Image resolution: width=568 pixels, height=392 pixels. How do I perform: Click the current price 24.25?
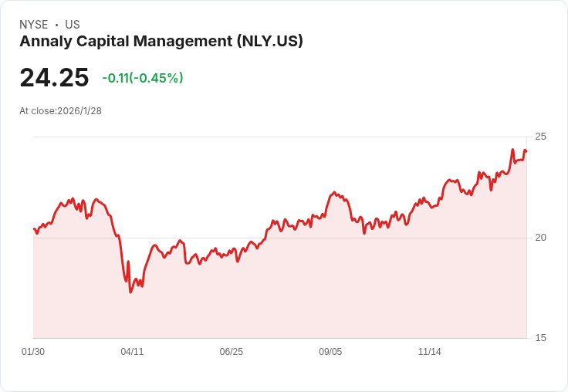[54, 77]
